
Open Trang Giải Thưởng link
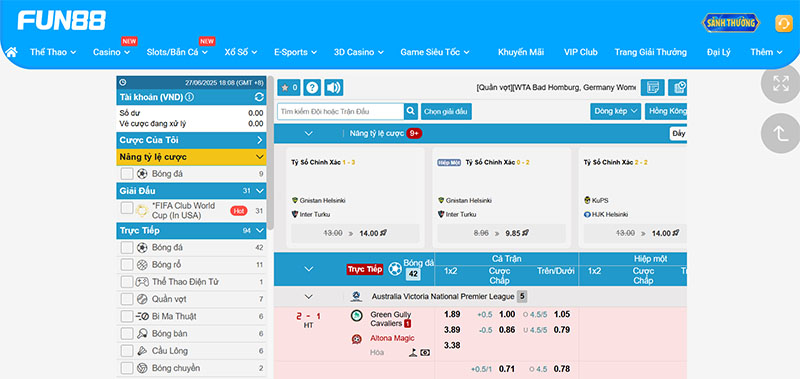click(x=651, y=52)
